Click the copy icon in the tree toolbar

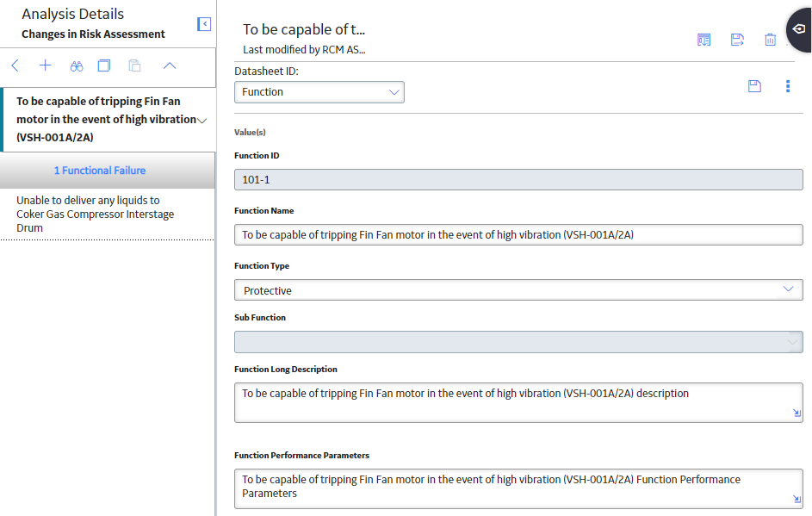(104, 65)
